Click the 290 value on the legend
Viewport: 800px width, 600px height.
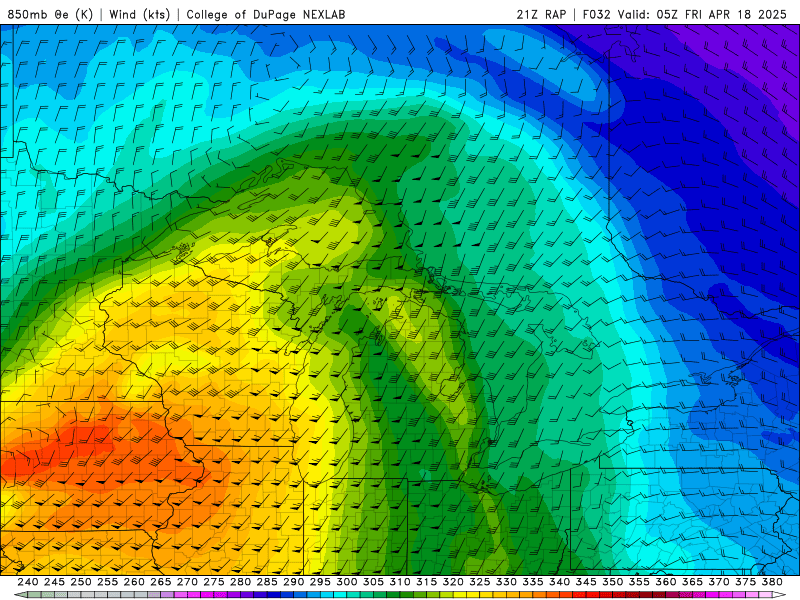point(293,582)
